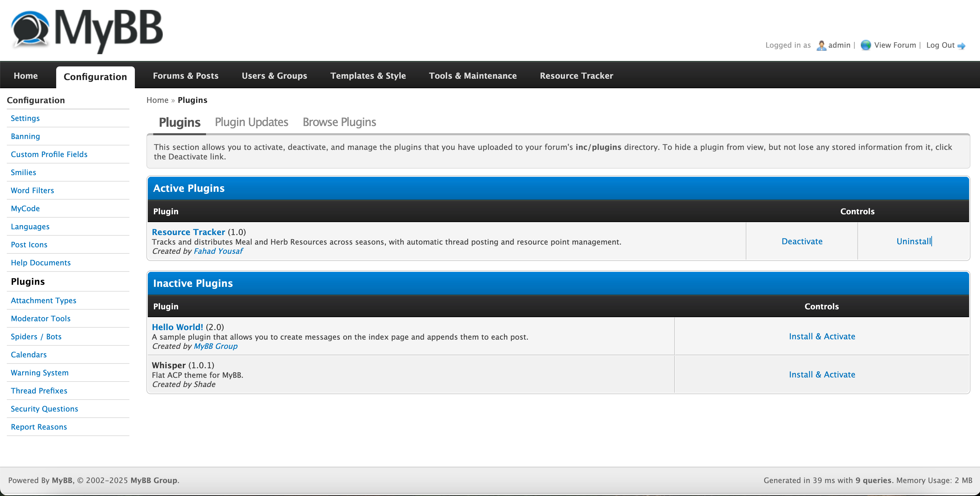Open the Tools & Maintenance menu

click(473, 75)
